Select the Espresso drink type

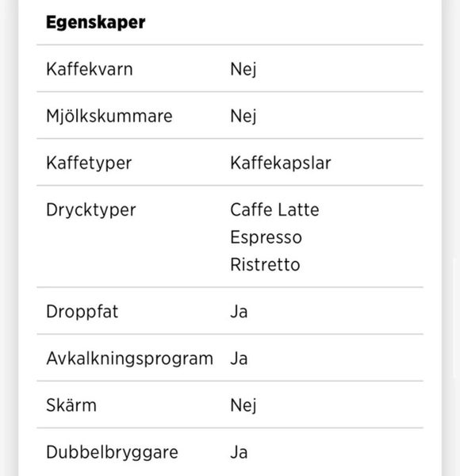point(266,237)
